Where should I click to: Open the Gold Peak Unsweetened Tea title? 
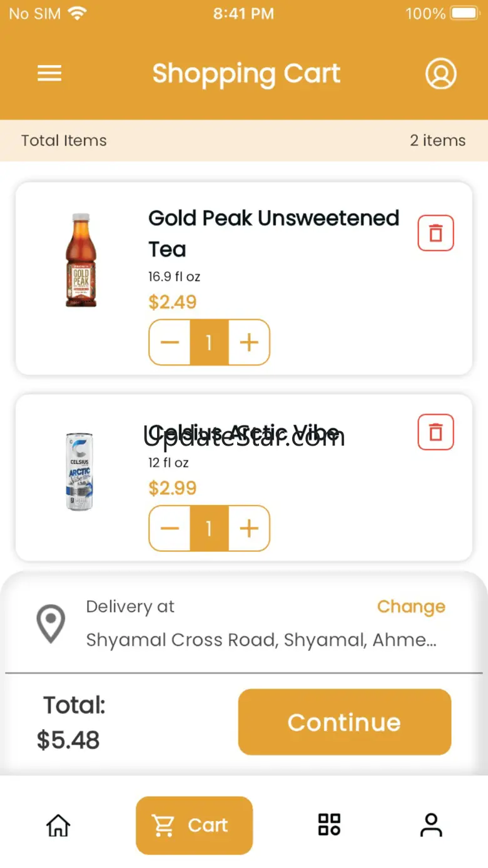tap(273, 233)
